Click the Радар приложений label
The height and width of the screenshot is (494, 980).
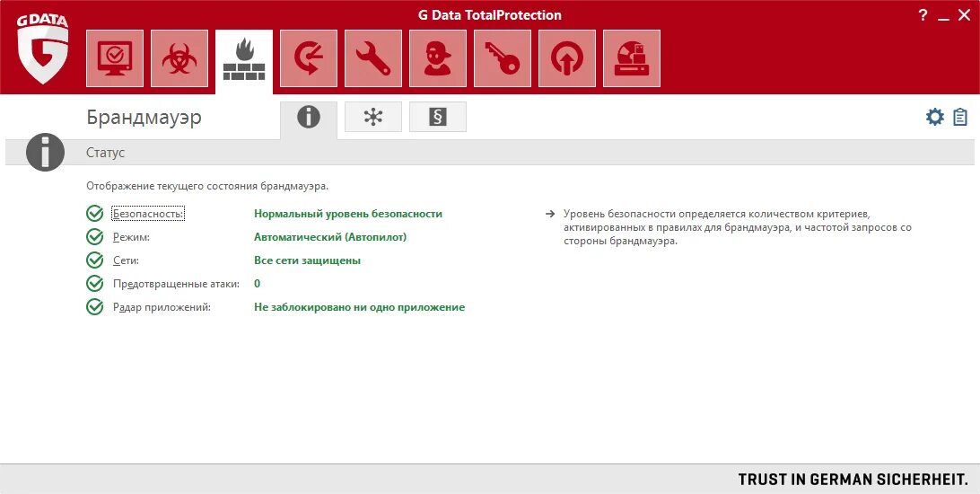pyautogui.click(x=162, y=308)
